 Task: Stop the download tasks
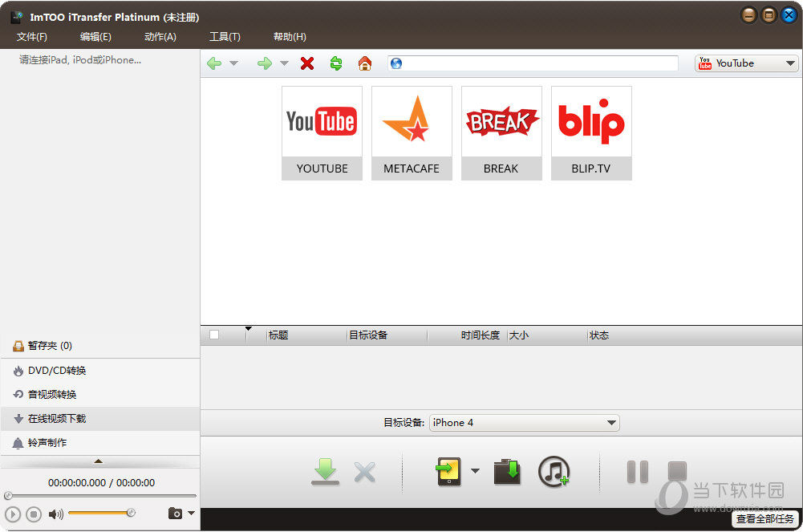click(x=677, y=471)
